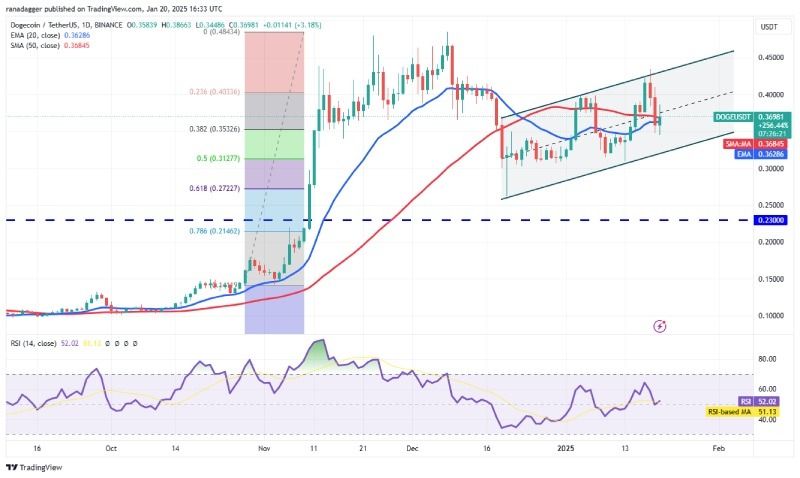Click the blue EMA 0.36286 price tag
The image size is (800, 478).
point(761,154)
